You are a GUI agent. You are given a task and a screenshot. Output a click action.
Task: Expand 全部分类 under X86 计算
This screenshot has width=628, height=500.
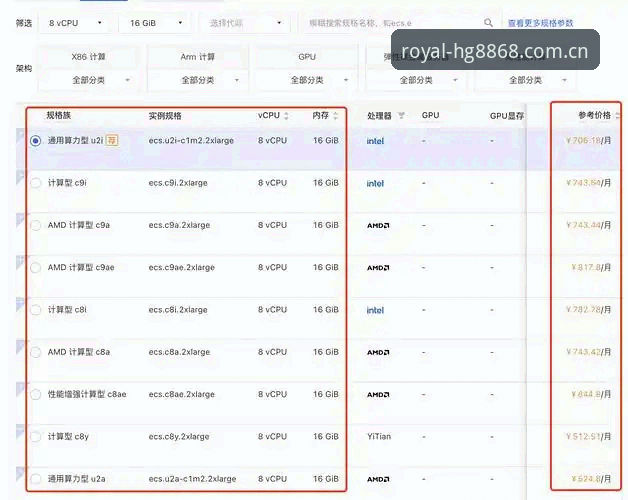pyautogui.click(x=89, y=80)
